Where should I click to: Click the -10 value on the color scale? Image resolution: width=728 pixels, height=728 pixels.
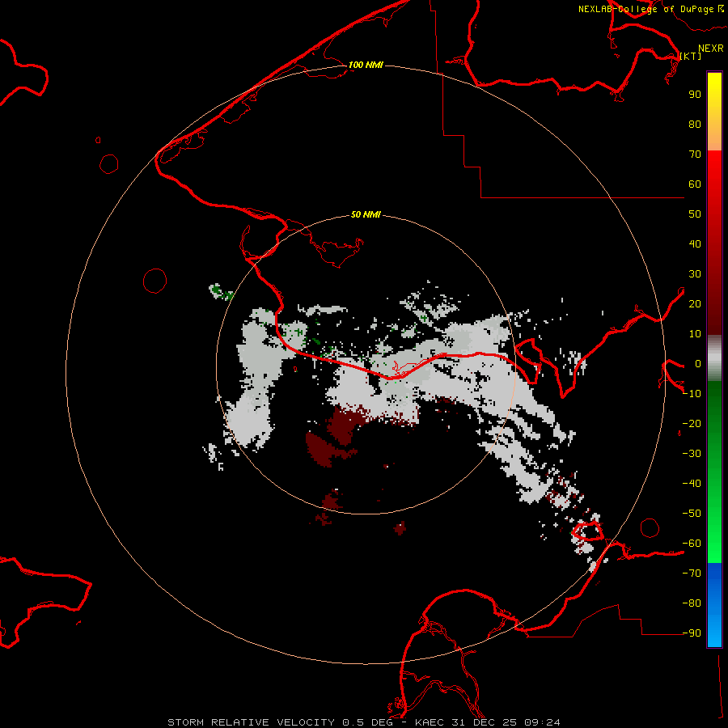click(692, 394)
